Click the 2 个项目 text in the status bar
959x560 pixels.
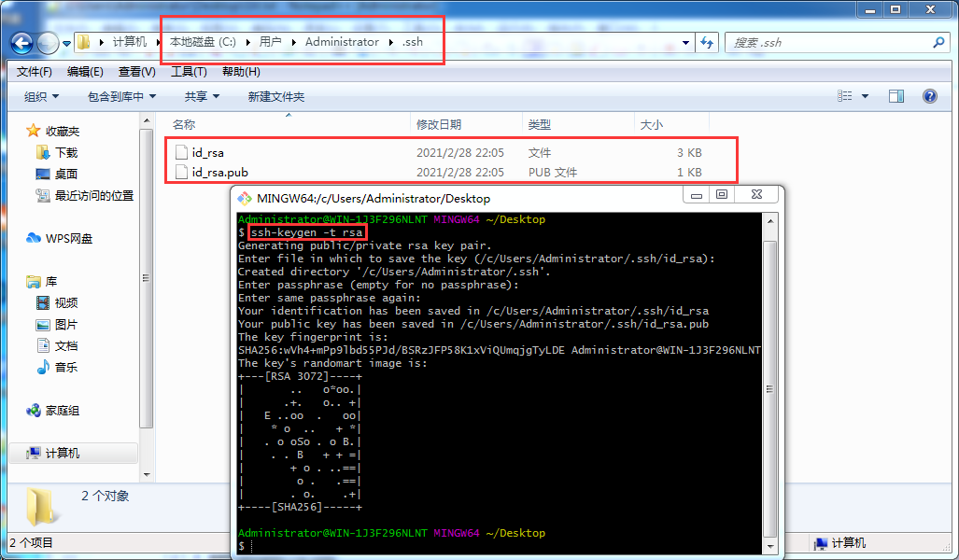[31, 543]
